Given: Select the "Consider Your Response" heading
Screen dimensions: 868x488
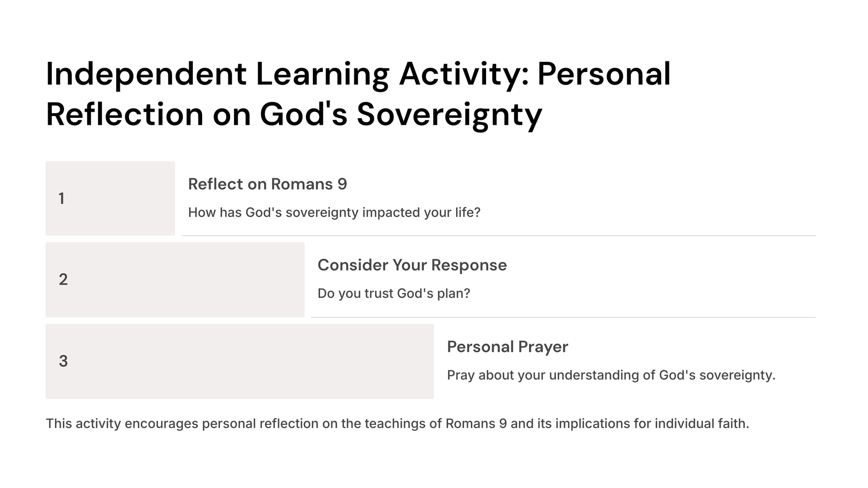Looking at the screenshot, I should 412,265.
